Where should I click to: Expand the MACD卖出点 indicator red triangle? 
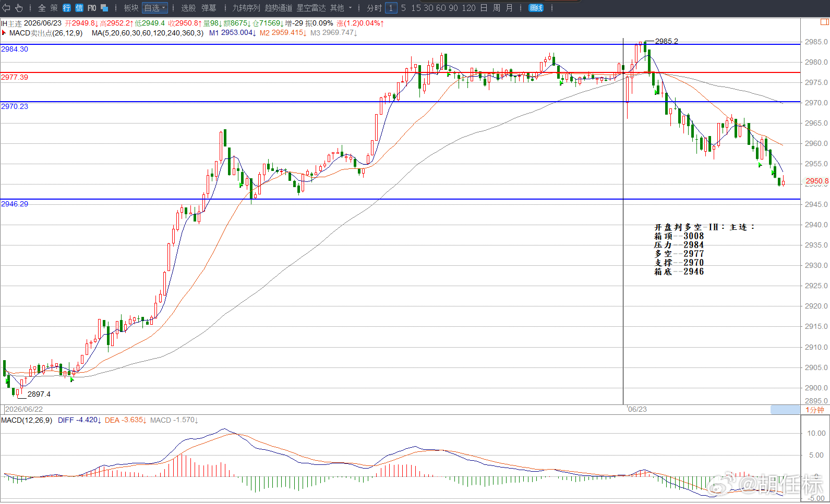click(4, 33)
